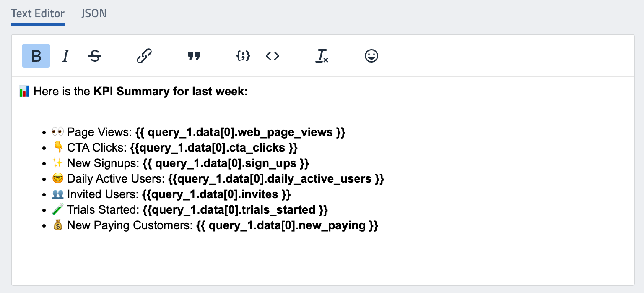644x293 pixels.
Task: Select the Text Editor tab
Action: click(x=38, y=13)
